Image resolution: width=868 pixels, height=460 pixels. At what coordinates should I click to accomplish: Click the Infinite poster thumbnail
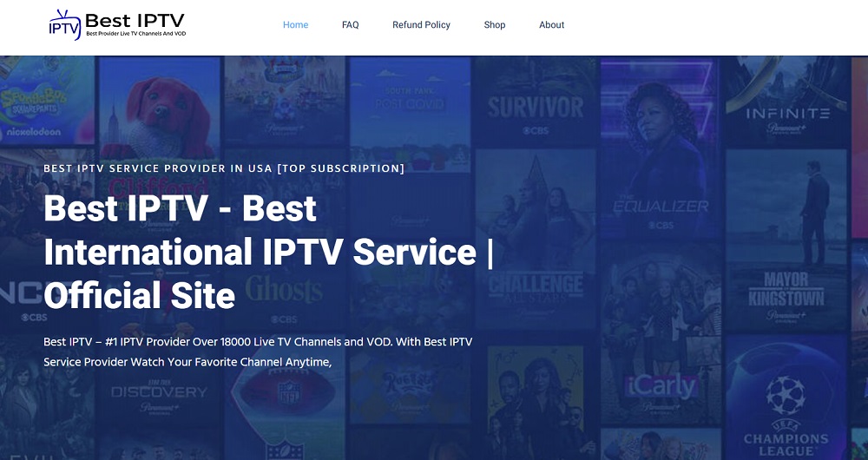coord(786,101)
